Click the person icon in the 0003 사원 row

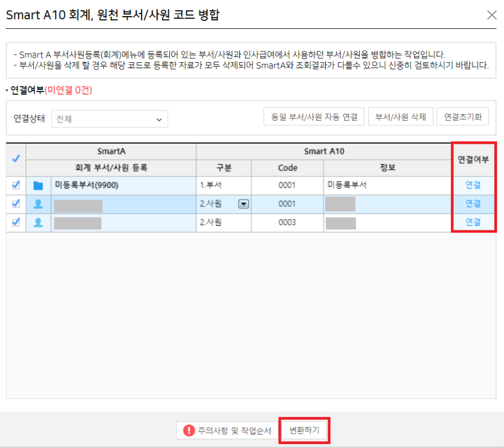[x=38, y=222]
